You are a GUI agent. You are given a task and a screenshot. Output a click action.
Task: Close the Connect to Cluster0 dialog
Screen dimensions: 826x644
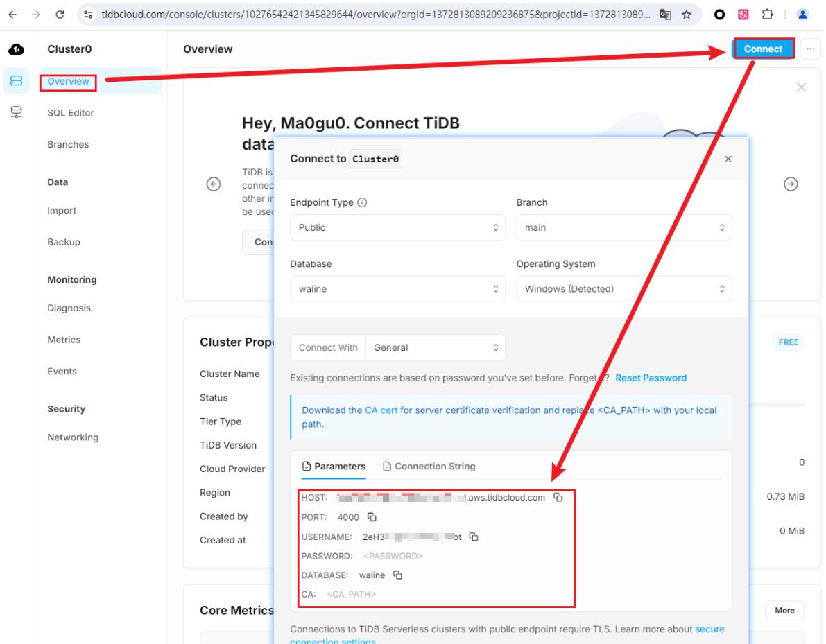(x=728, y=159)
